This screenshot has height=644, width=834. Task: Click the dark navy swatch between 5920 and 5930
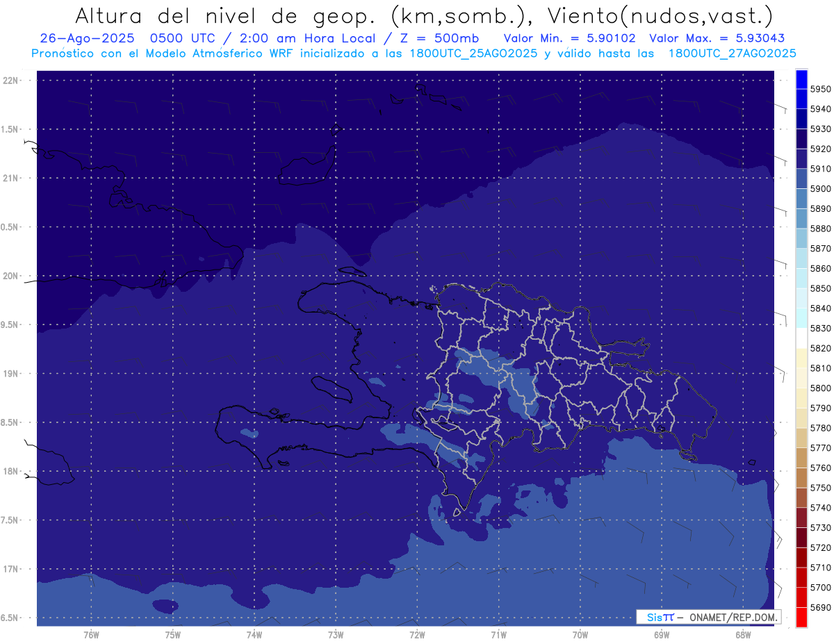(801, 139)
